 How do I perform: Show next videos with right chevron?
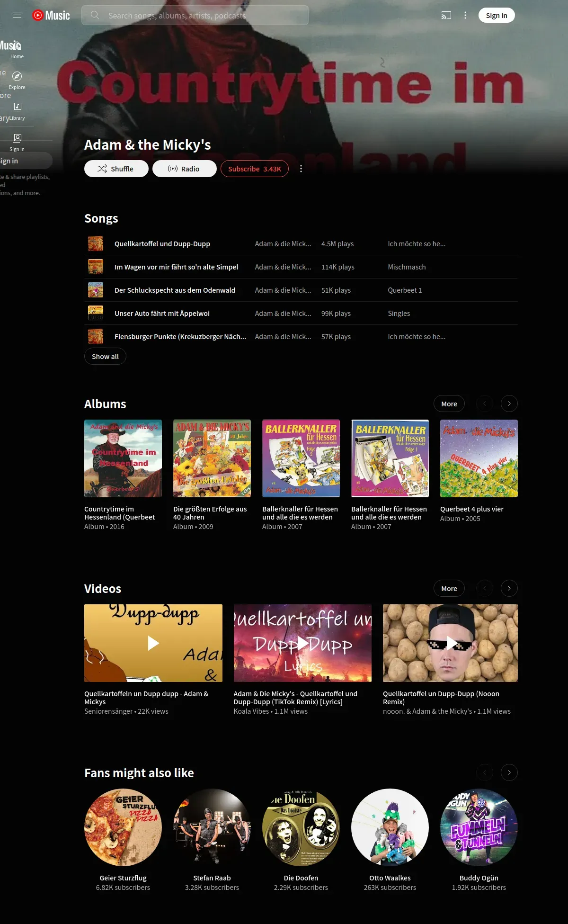[509, 588]
